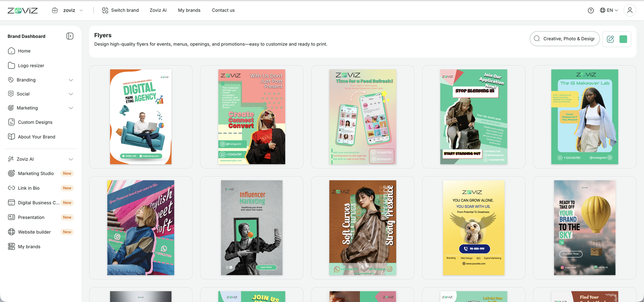This screenshot has height=302, width=644.
Task: Open the Soft Curves Strong Presence flyer
Action: pyautogui.click(x=363, y=228)
